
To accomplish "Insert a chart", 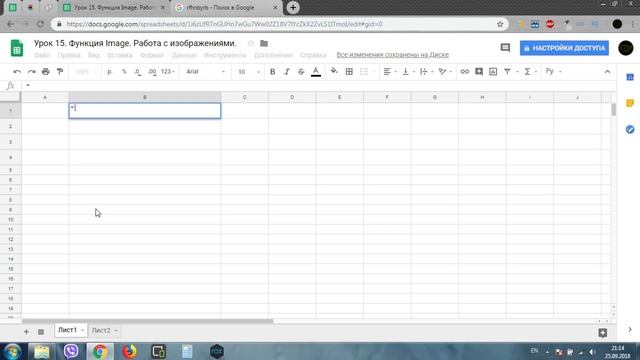I will point(493,71).
